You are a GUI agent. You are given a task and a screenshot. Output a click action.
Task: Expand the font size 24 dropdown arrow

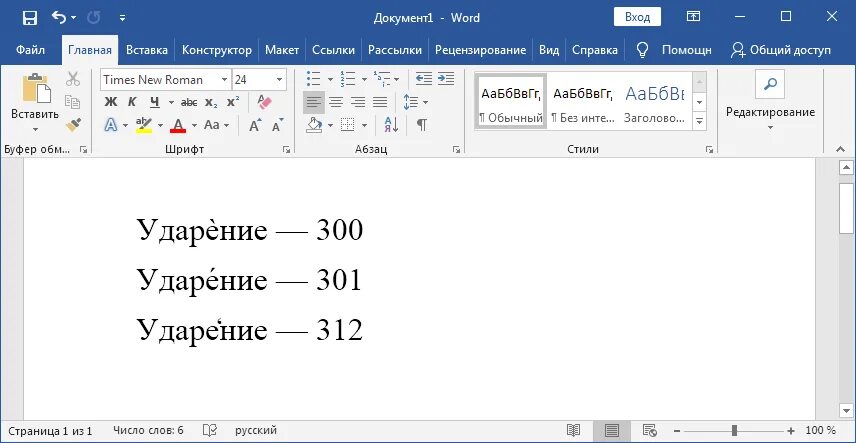[x=280, y=80]
